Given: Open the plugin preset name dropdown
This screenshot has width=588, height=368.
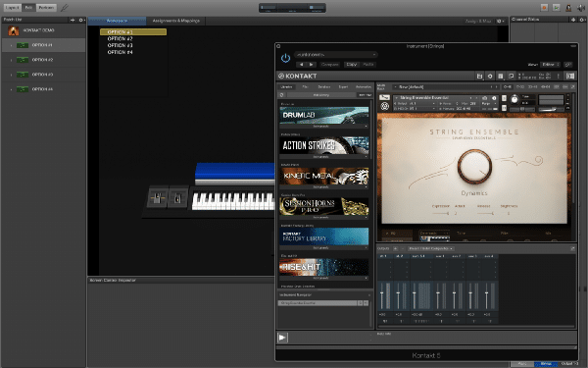Looking at the screenshot, I should [336, 55].
